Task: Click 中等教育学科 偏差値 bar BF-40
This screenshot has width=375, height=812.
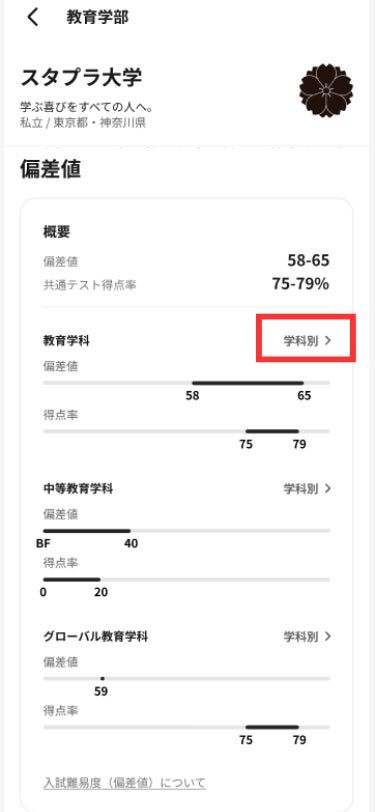Action: (86, 531)
